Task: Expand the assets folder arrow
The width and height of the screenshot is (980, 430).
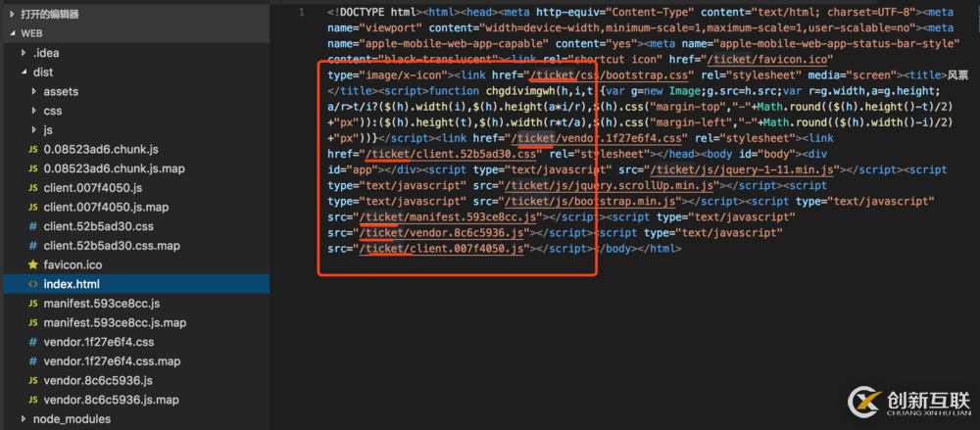Action: pyautogui.click(x=34, y=91)
